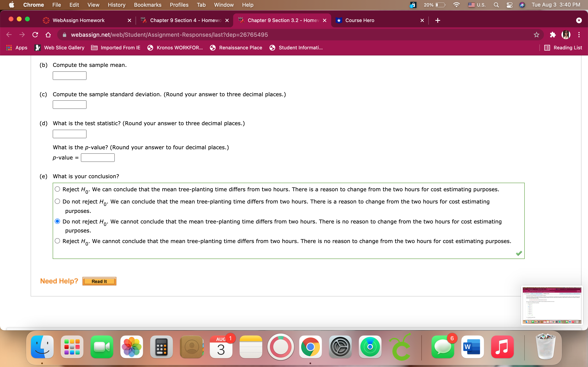Select the last Reject H0 conclusion option
Screen dimensions: 588x367
(57, 241)
